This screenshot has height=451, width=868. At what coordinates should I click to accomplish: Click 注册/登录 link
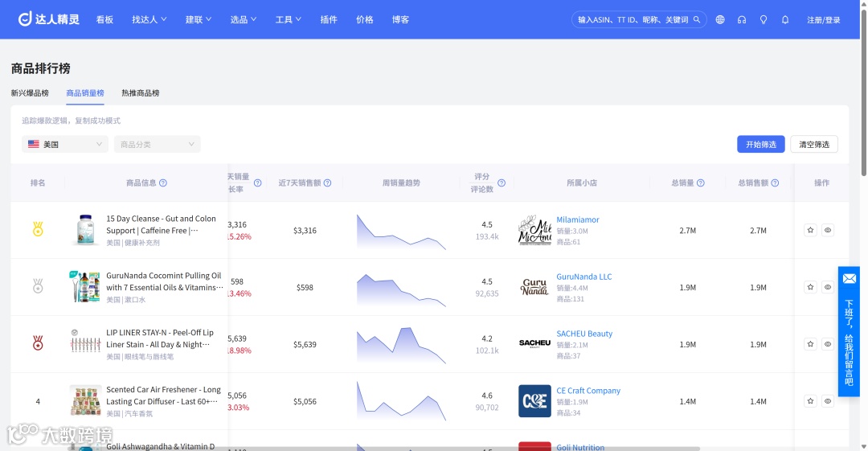(x=823, y=20)
